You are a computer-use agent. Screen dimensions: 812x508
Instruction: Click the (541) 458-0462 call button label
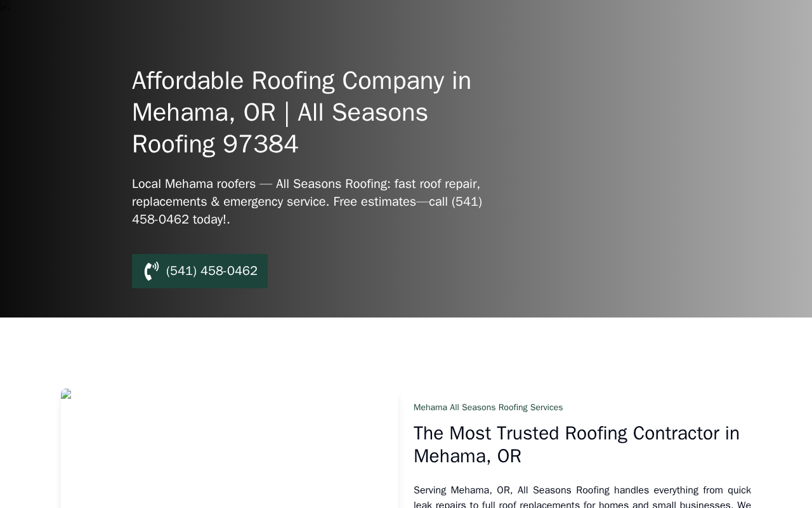[211, 271]
